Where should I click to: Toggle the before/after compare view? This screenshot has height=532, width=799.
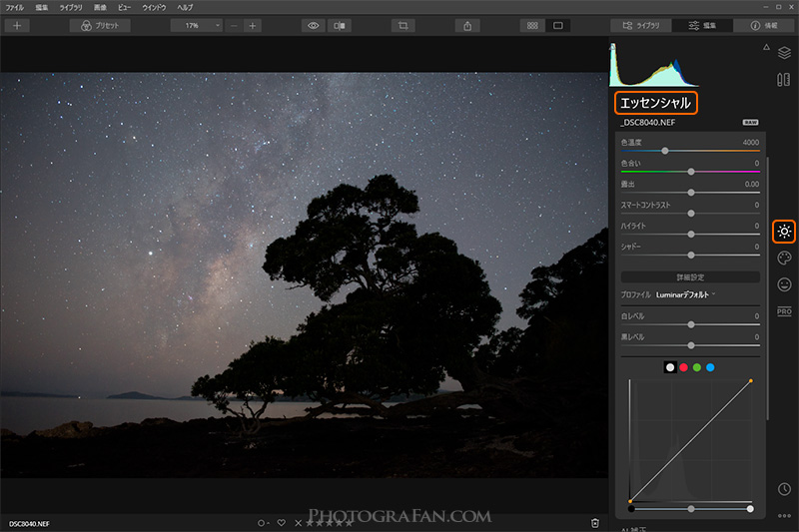(x=340, y=26)
